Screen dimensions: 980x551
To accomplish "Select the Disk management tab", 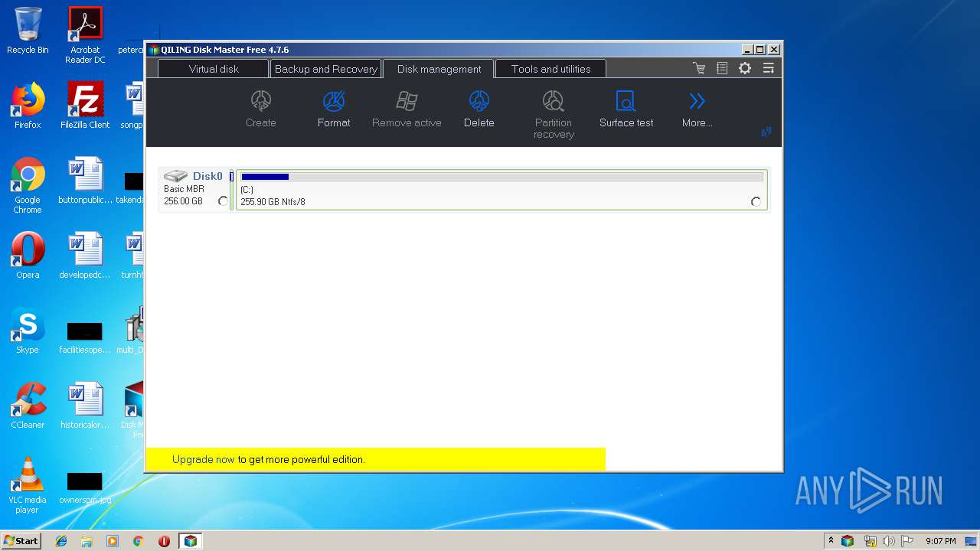I will tap(439, 69).
